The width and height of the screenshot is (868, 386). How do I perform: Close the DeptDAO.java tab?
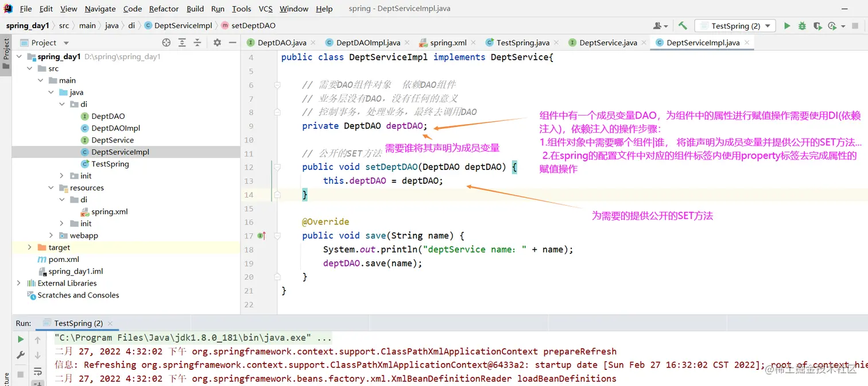(x=313, y=43)
